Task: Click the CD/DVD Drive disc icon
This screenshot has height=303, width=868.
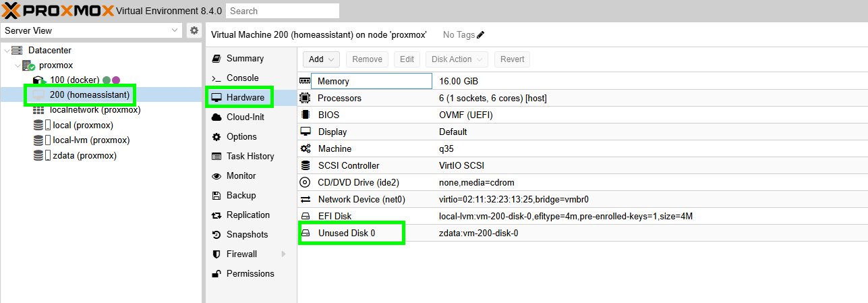Action: click(x=306, y=182)
